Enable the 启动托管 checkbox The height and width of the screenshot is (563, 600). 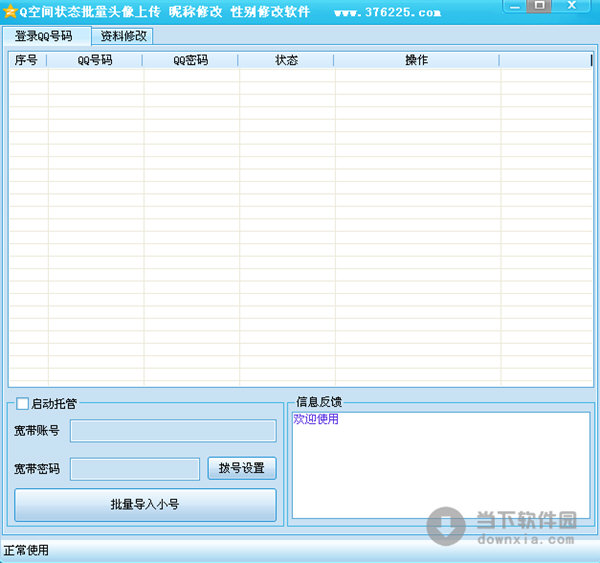tap(23, 404)
